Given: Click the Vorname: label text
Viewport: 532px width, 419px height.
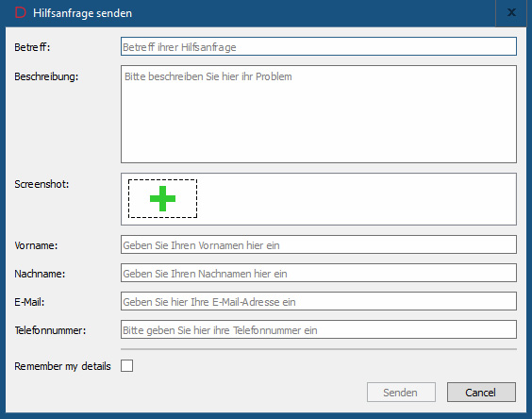Looking at the screenshot, I should coord(36,245).
